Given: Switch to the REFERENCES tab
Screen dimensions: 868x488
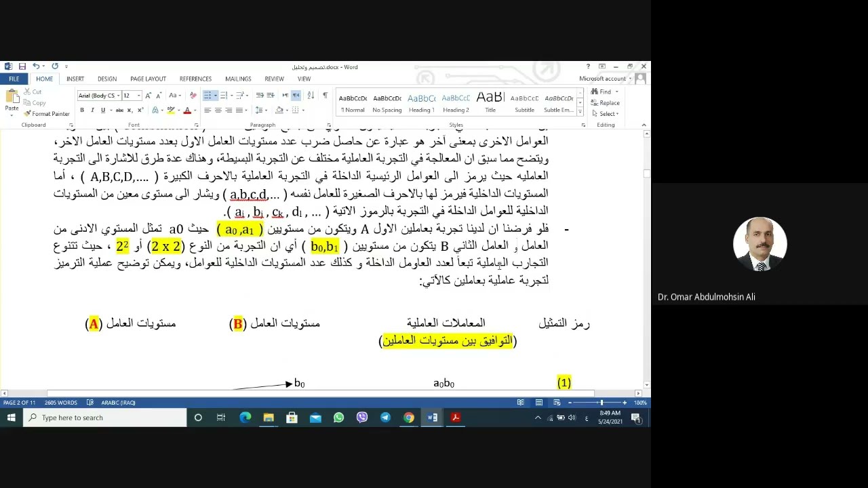Looking at the screenshot, I should (x=195, y=79).
